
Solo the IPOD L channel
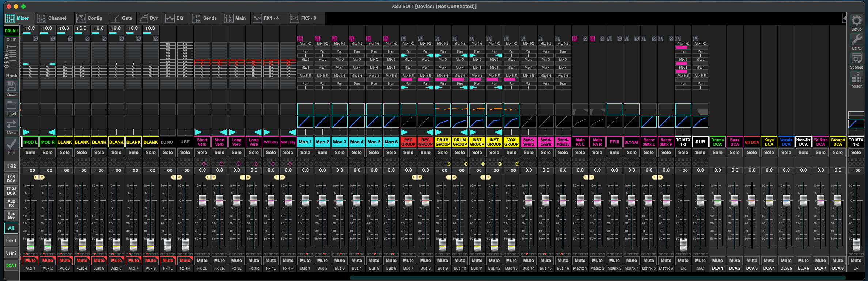tap(30, 153)
